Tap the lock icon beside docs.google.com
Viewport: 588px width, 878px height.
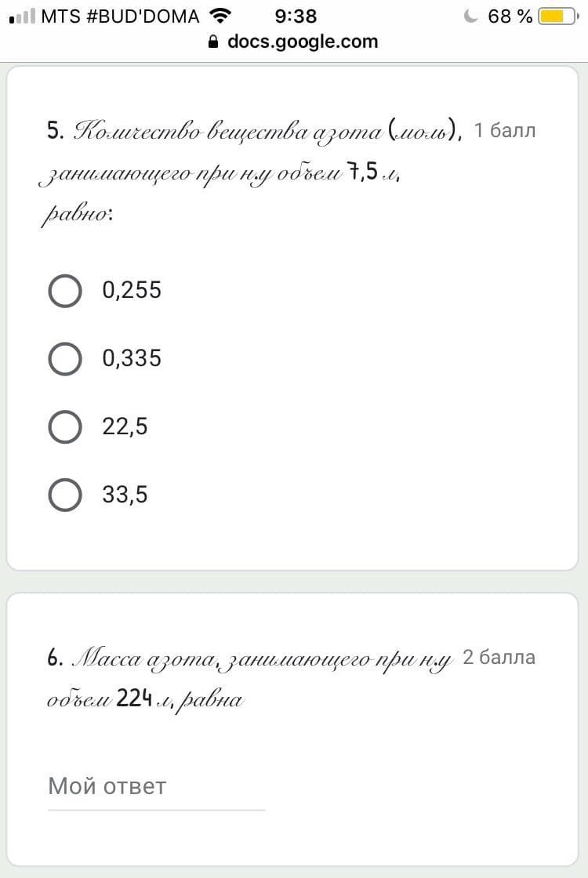pos(213,42)
